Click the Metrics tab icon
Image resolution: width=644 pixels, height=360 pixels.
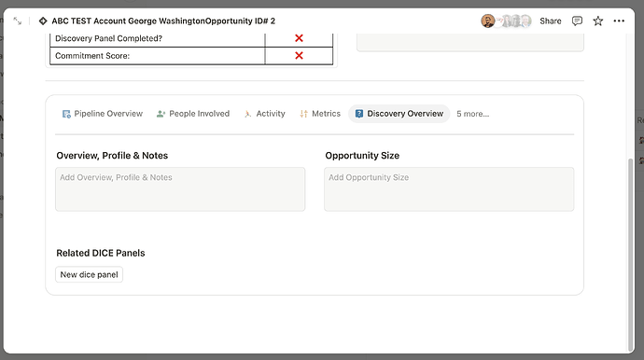click(x=303, y=114)
